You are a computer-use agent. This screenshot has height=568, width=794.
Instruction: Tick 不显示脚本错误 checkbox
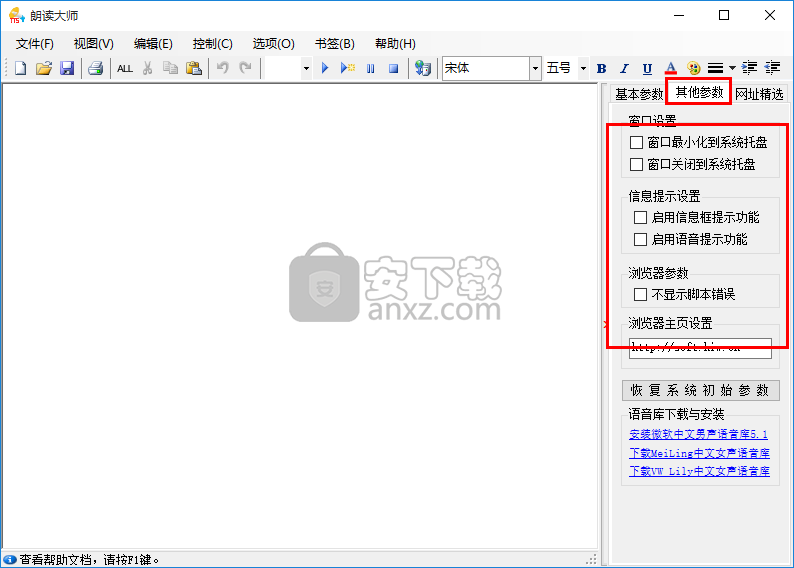[x=640, y=295]
